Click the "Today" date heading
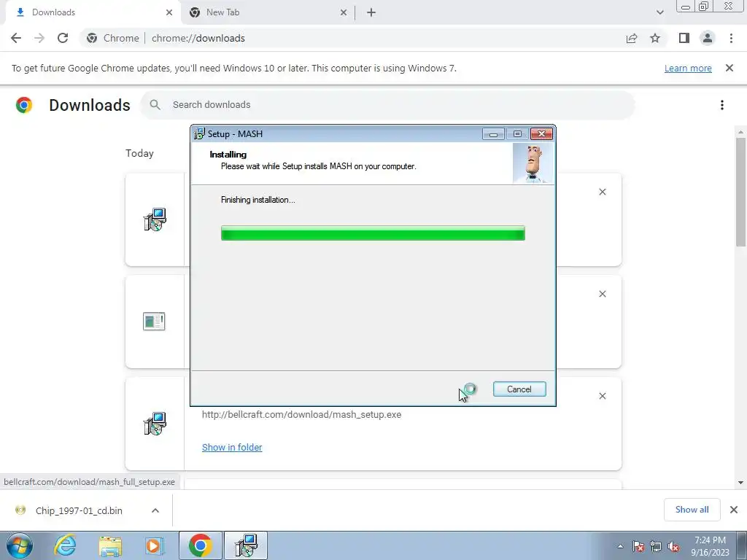Image resolution: width=747 pixels, height=560 pixels. [x=139, y=153]
